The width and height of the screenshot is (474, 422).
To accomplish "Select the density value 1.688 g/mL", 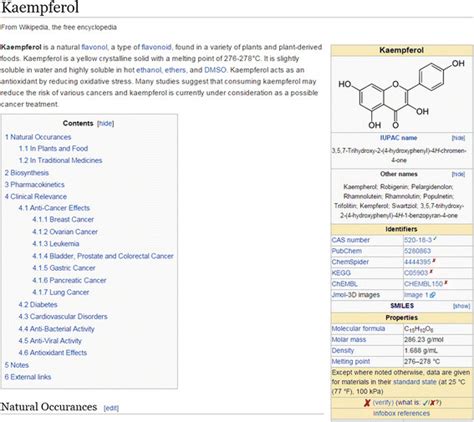I will (x=421, y=351).
